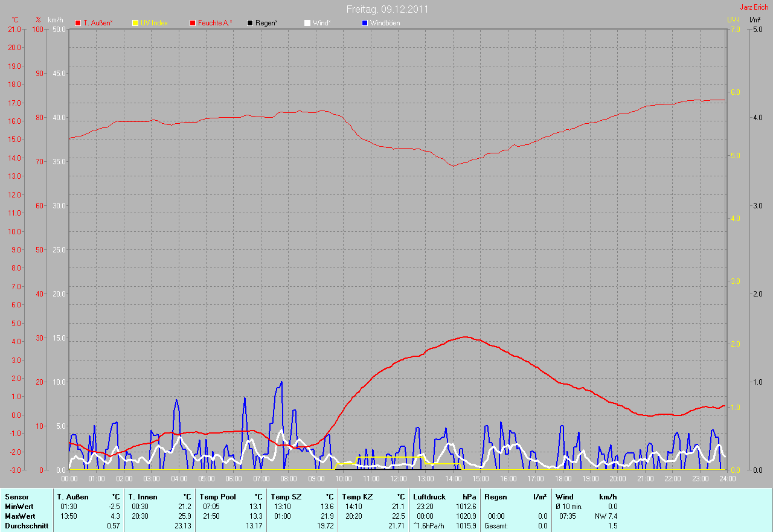The image size is (773, 532).
Task: Click the pressure average '1015.9'
Action: pos(466,526)
